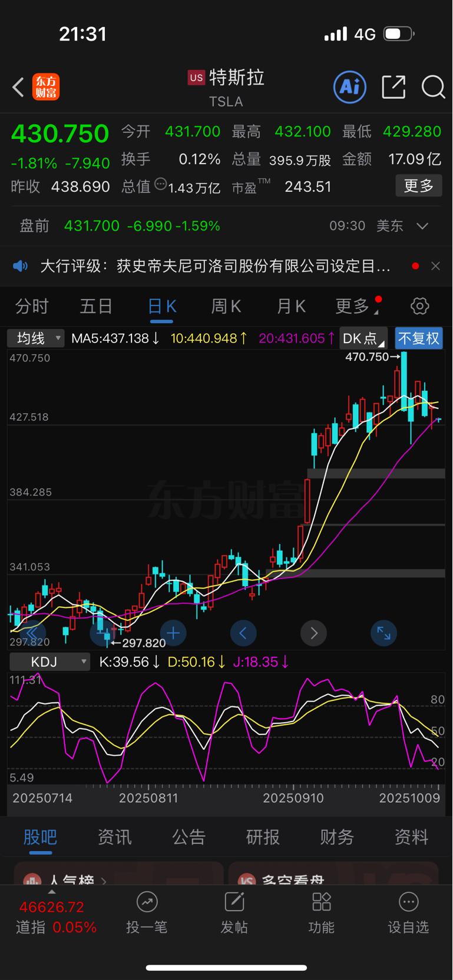This screenshot has width=453, height=980.
Task: Switch to 五日 chart tab
Action: click(x=96, y=306)
